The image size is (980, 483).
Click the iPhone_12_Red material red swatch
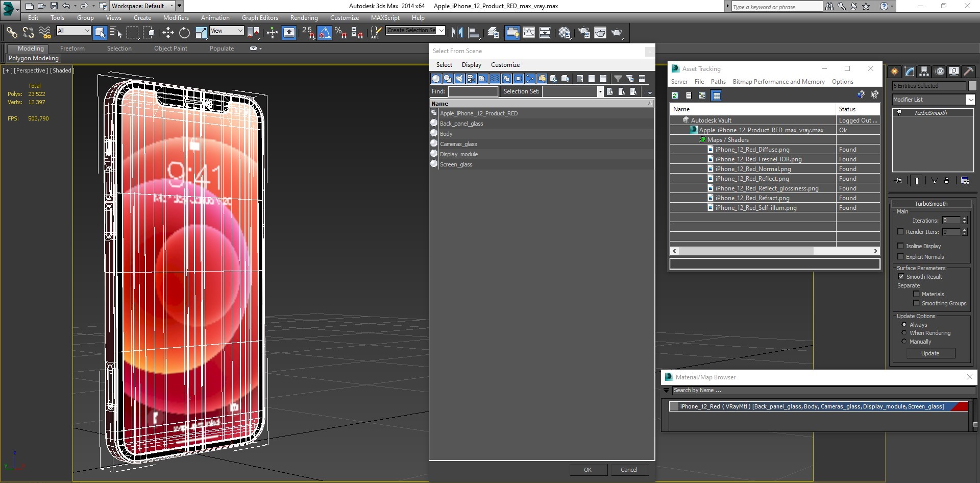point(960,406)
